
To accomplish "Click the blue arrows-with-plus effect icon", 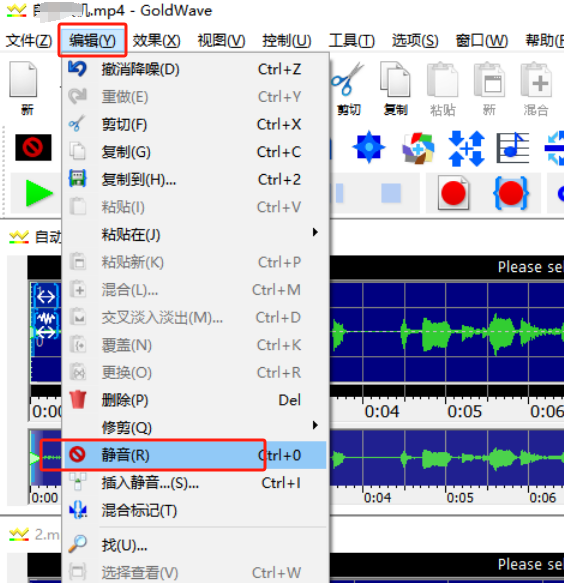I will click(x=467, y=148).
